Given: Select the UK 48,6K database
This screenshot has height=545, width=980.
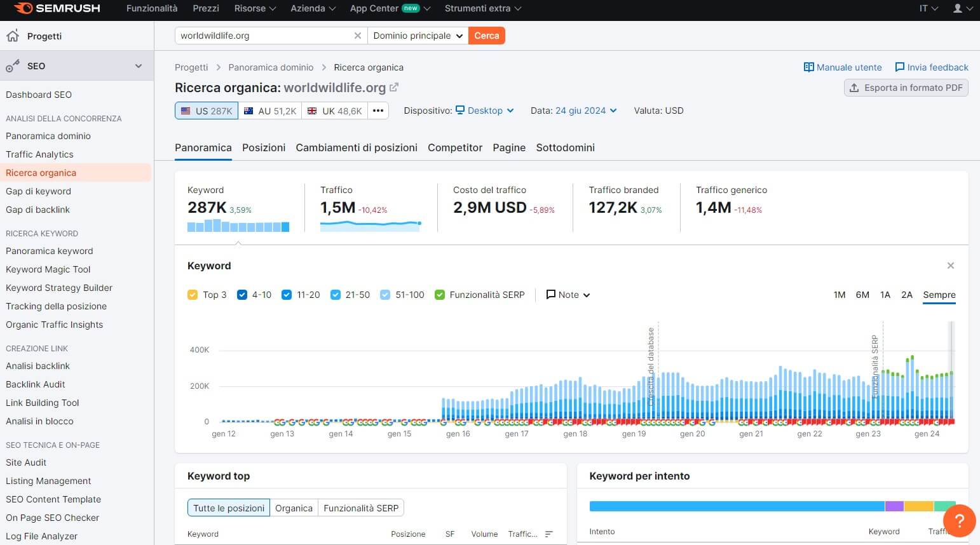Looking at the screenshot, I should [x=334, y=111].
